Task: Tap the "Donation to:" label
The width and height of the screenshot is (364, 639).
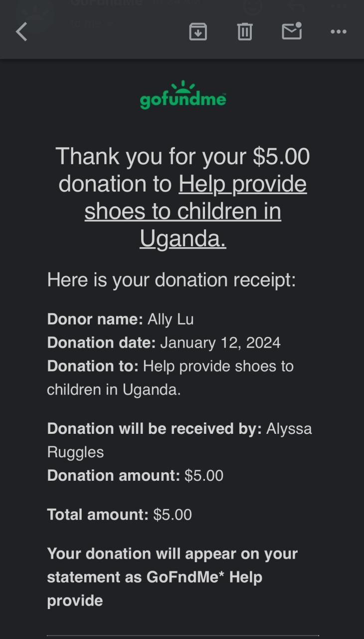Action: [x=93, y=366]
